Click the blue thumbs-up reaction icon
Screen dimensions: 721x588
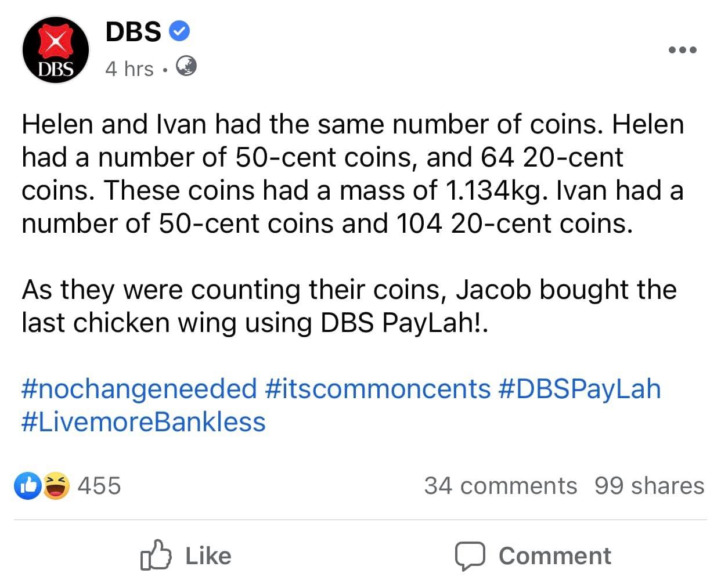28,486
